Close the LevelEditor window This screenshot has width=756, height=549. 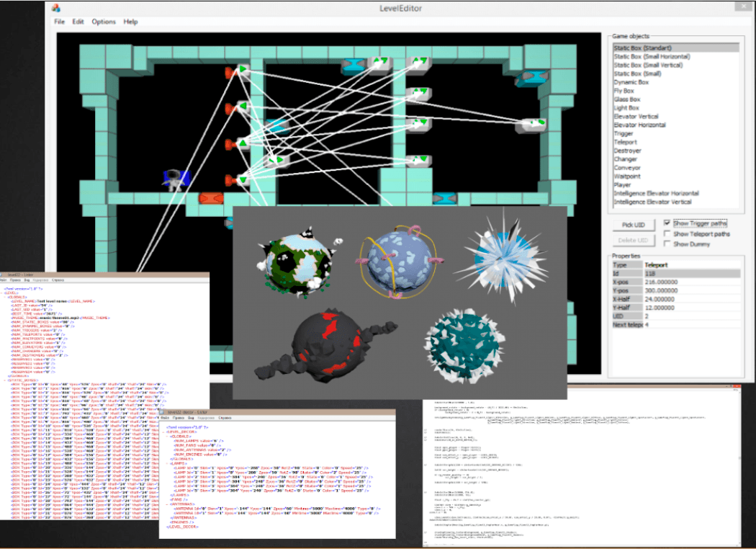tap(743, 6)
